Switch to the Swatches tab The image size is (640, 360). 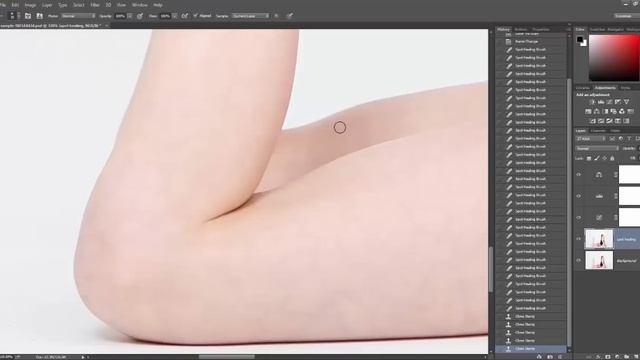[x=597, y=29]
